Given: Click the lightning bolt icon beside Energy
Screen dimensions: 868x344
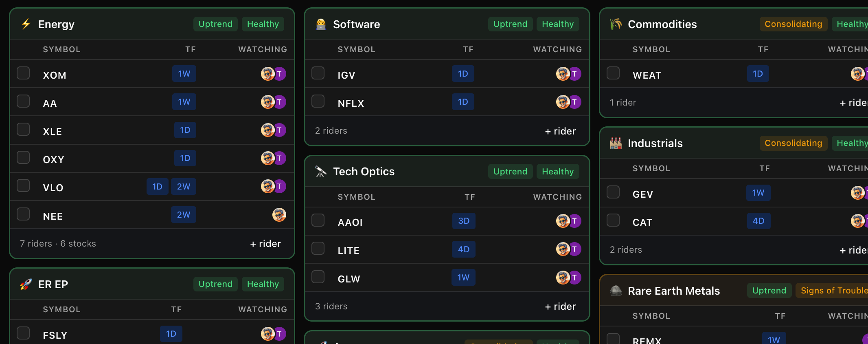Looking at the screenshot, I should click(x=26, y=24).
